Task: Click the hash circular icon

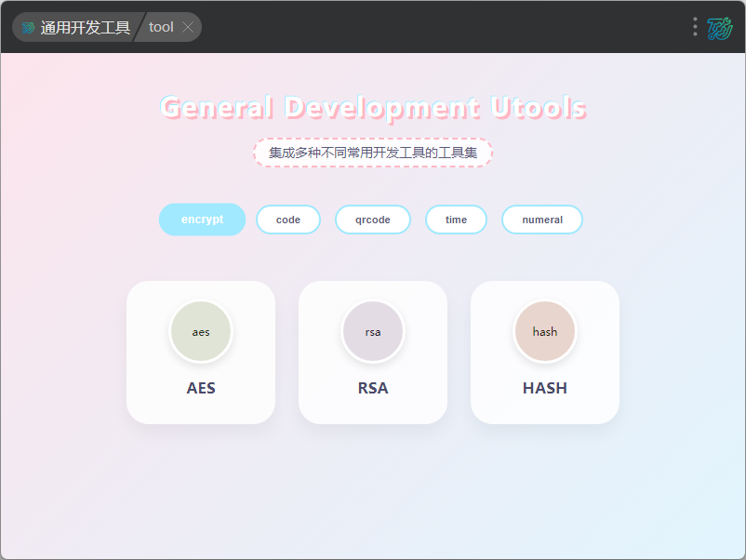Action: point(545,331)
